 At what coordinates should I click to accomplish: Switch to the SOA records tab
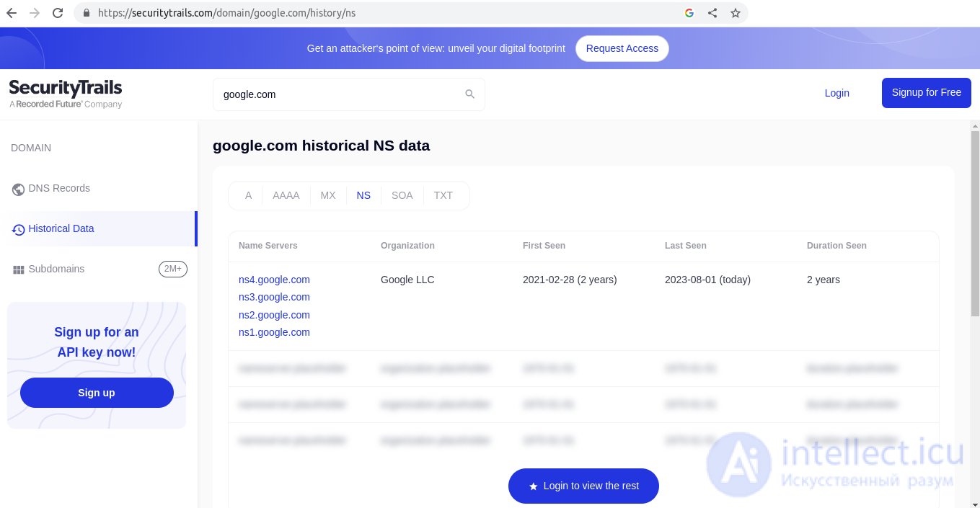point(402,195)
